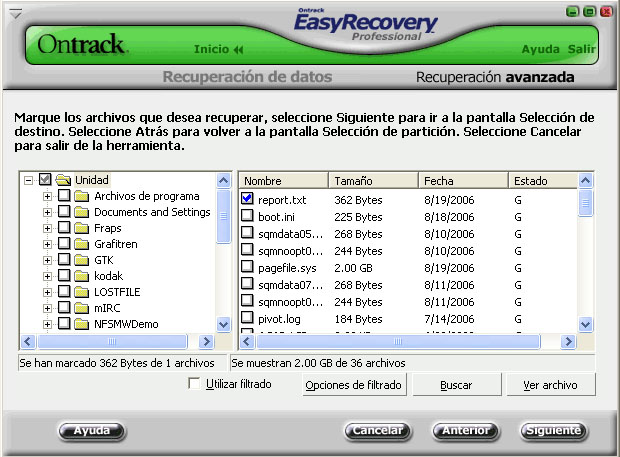This screenshot has width=620, height=457.
Task: Click the down arrow on the folder tree scrollbar
Action: click(223, 325)
